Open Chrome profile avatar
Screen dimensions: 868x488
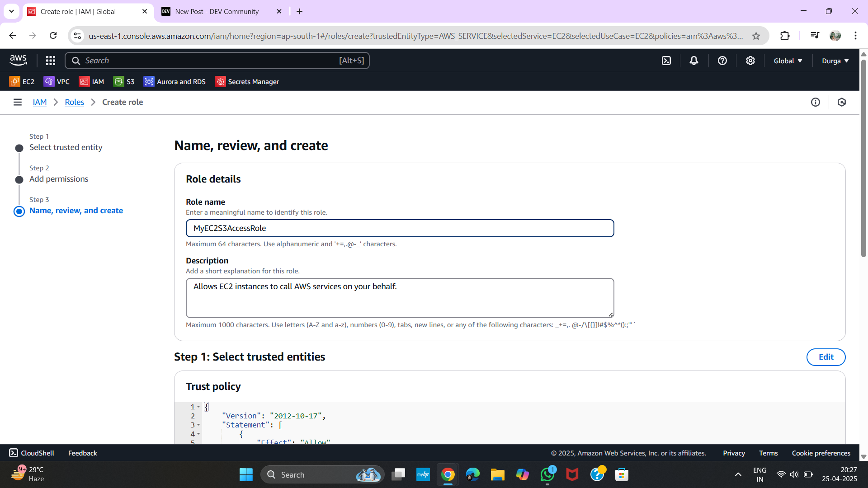pyautogui.click(x=835, y=36)
